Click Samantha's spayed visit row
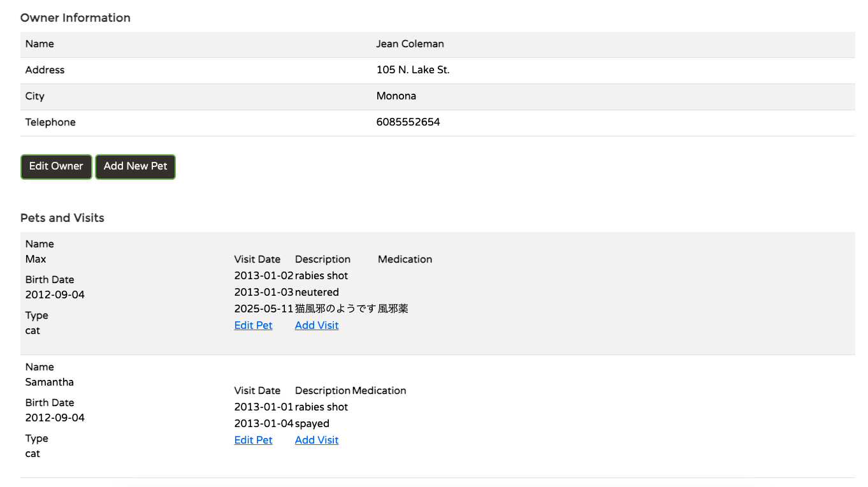The image size is (868, 487). click(282, 424)
